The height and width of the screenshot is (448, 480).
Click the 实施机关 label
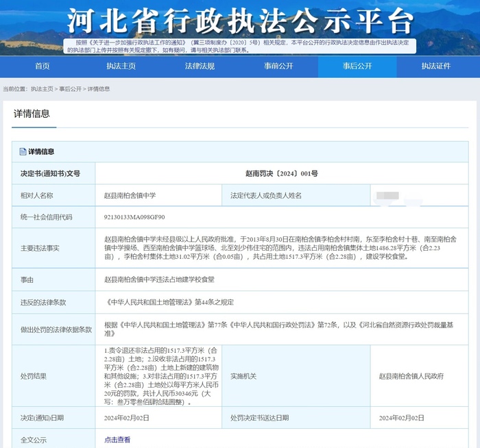pos(243,377)
